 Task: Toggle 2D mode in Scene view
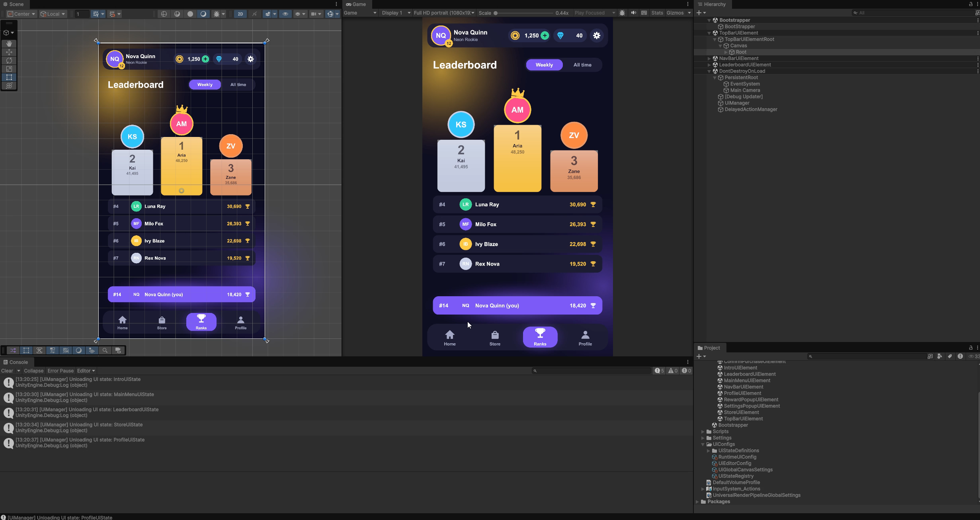point(240,14)
